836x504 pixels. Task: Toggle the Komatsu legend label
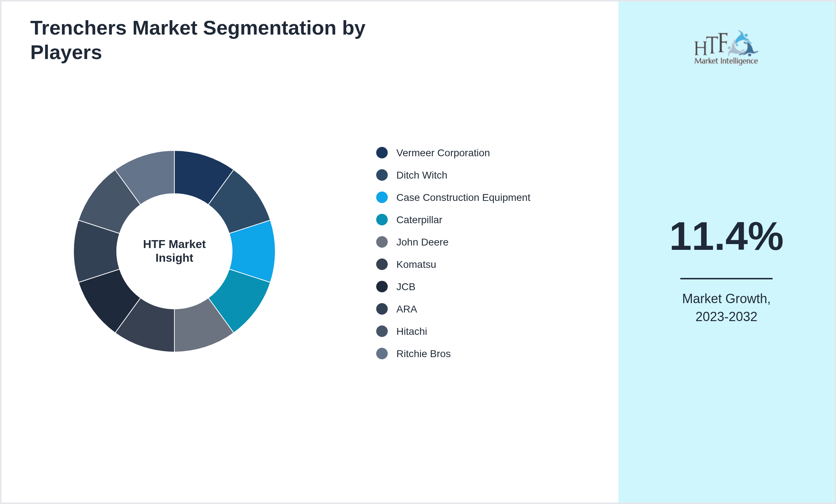(x=416, y=264)
